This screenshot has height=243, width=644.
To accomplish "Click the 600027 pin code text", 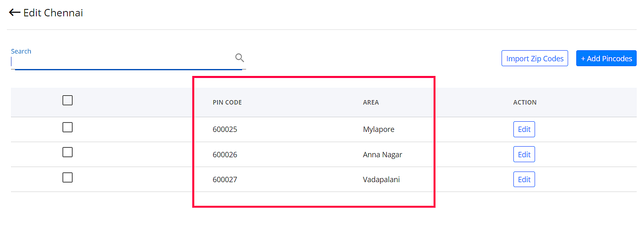I will [x=225, y=180].
